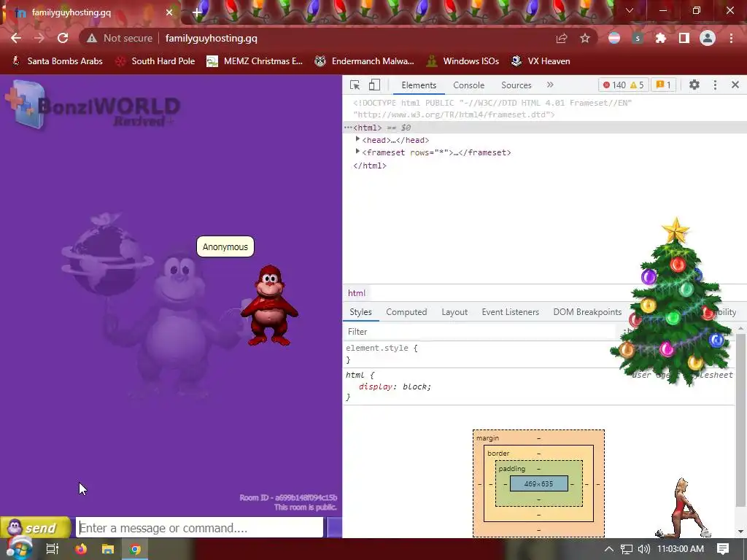
Task: Focus the Styles Filter field
Action: click(479, 332)
